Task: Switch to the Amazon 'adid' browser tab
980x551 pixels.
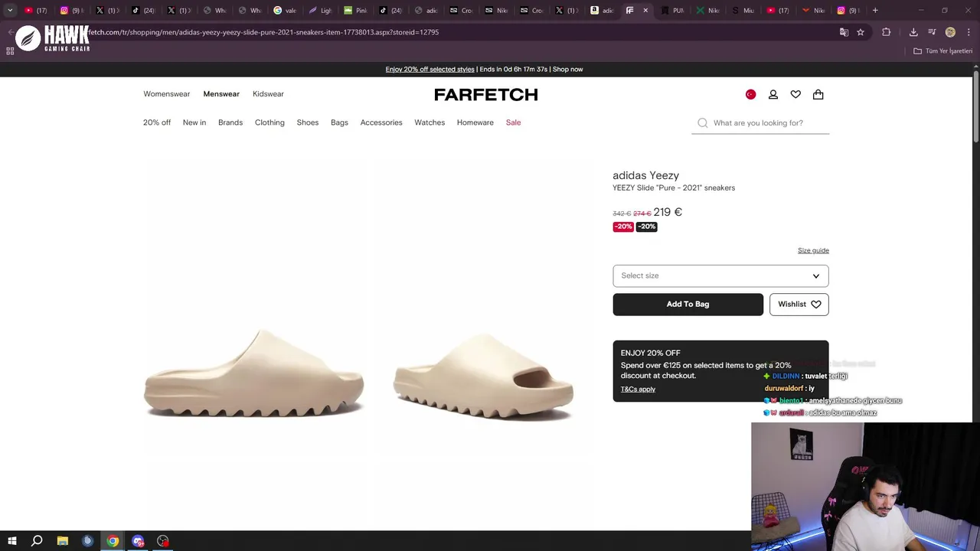Action: click(603, 10)
